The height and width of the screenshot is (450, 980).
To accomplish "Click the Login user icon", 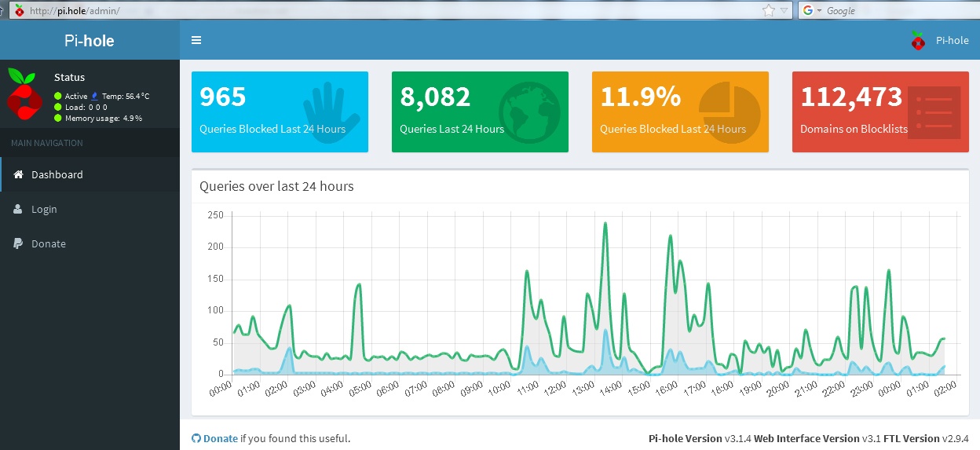I will (x=18, y=209).
